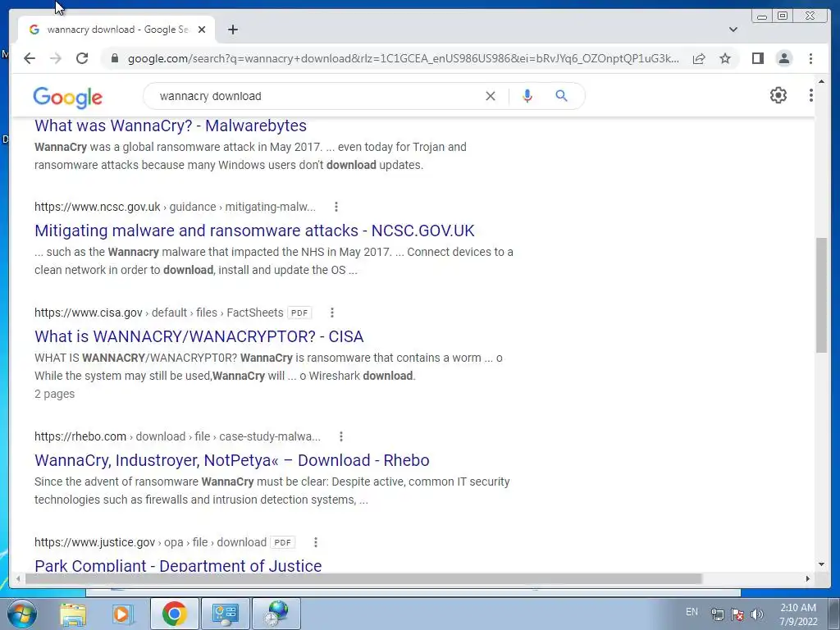Open Action Center flag icon
Image resolution: width=840 pixels, height=630 pixels.
pyautogui.click(x=737, y=614)
